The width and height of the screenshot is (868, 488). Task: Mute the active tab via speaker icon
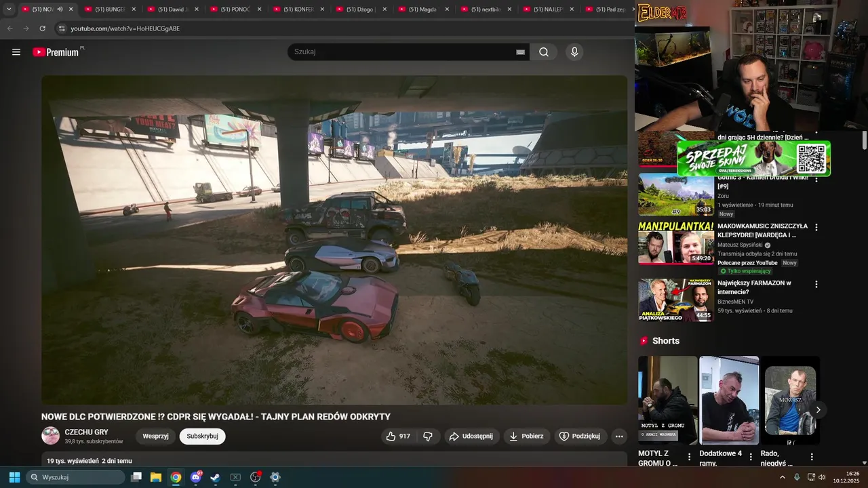(60, 9)
